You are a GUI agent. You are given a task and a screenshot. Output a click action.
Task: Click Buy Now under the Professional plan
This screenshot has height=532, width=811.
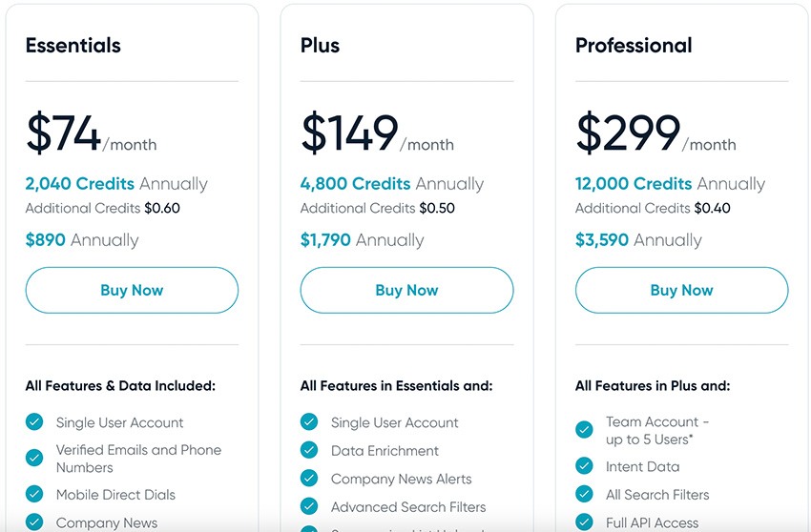click(x=681, y=290)
